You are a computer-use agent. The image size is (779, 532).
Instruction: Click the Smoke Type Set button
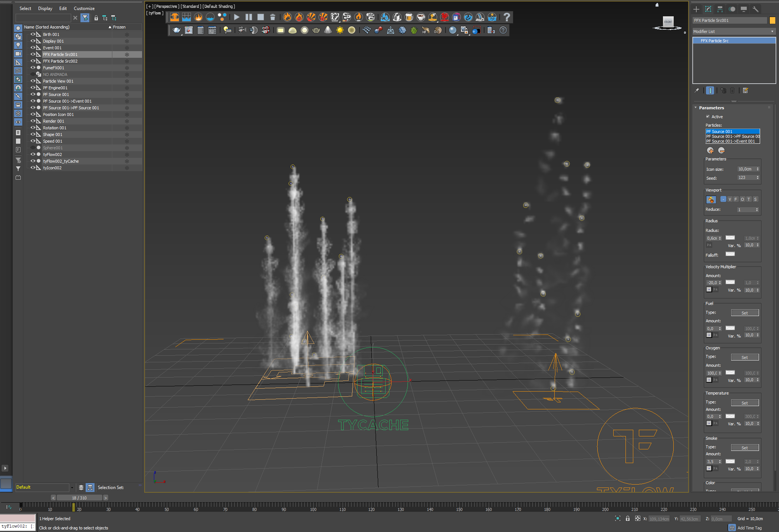click(x=745, y=448)
